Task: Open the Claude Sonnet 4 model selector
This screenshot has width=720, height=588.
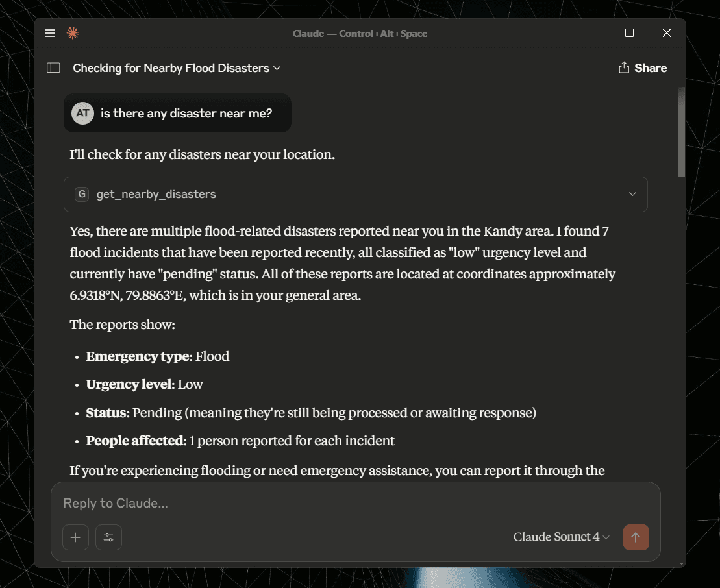Action: pos(561,537)
